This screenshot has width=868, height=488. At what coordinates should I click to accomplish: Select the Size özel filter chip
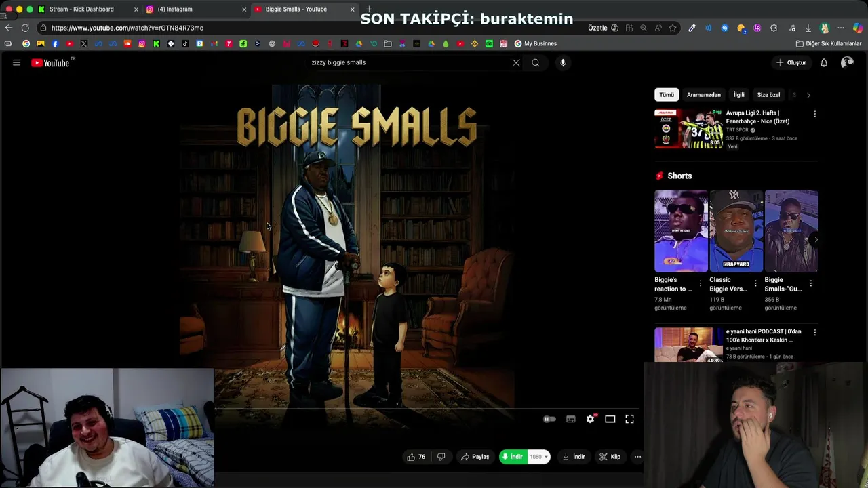[768, 95]
